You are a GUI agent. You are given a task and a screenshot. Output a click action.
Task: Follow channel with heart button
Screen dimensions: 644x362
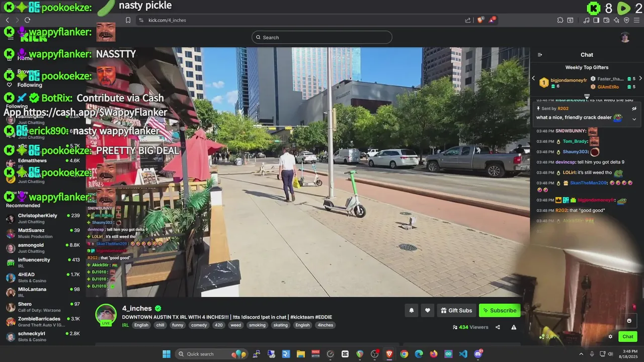(428, 311)
